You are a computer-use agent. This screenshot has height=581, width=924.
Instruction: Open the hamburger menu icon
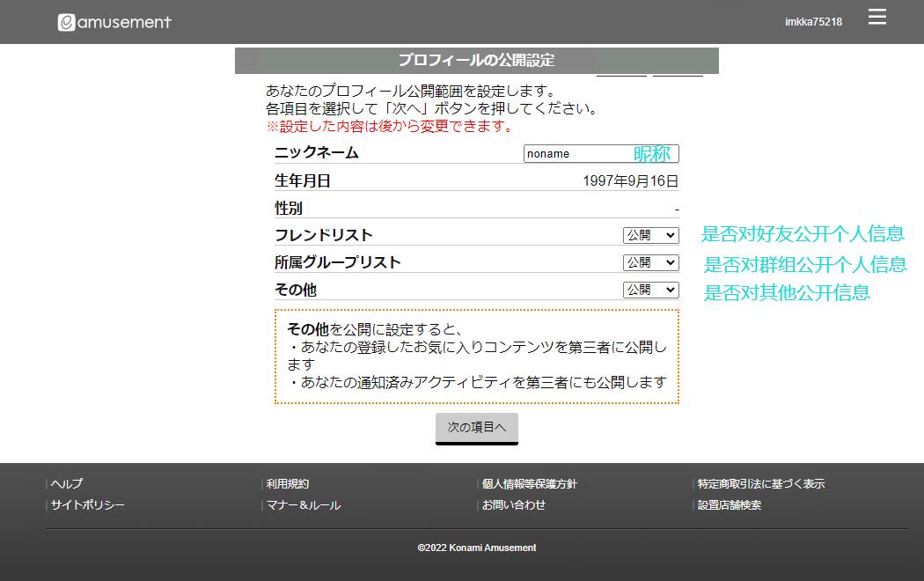[x=876, y=18]
